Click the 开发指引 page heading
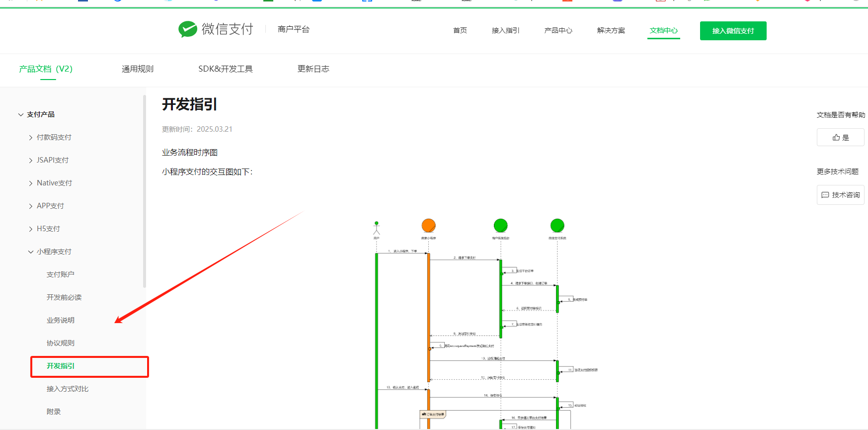This screenshot has height=430, width=868. point(189,104)
